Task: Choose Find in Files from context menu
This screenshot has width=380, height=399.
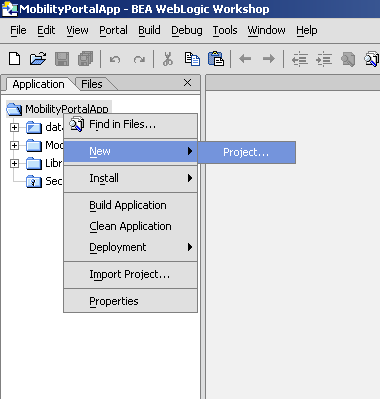Action: [131, 124]
